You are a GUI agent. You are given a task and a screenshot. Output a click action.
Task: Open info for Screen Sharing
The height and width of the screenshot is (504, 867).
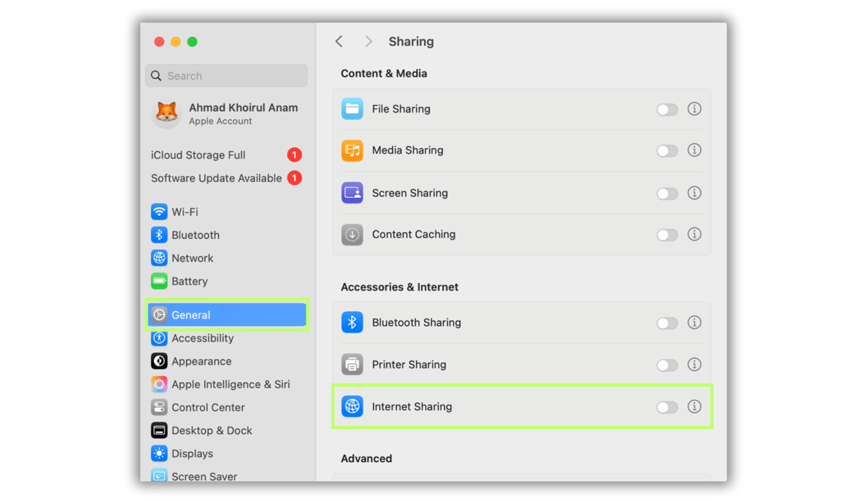[x=694, y=193]
